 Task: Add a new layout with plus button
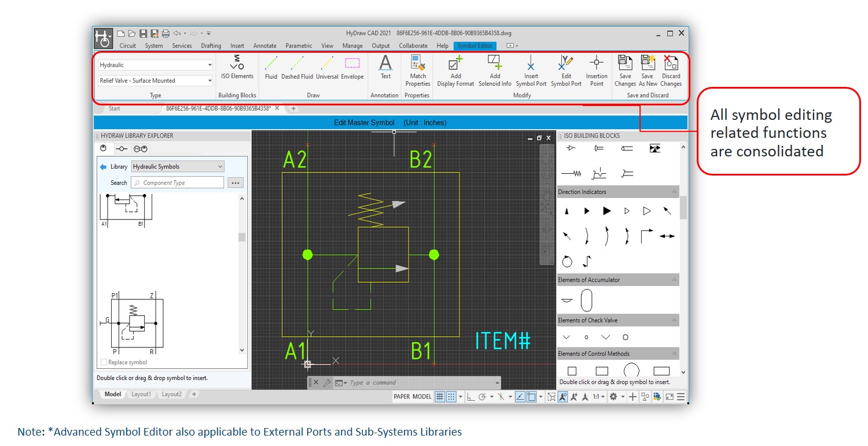click(x=194, y=394)
